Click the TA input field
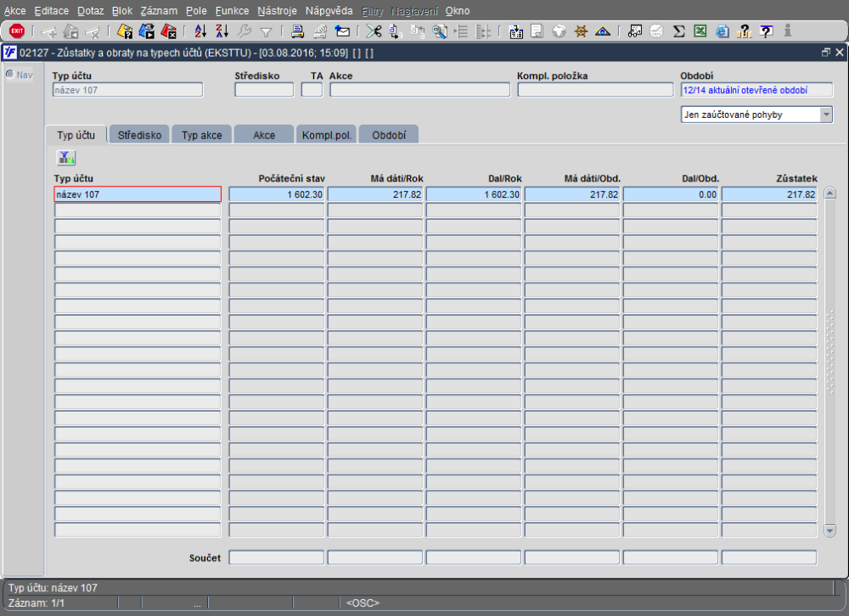The width and height of the screenshot is (849, 616). click(x=312, y=90)
